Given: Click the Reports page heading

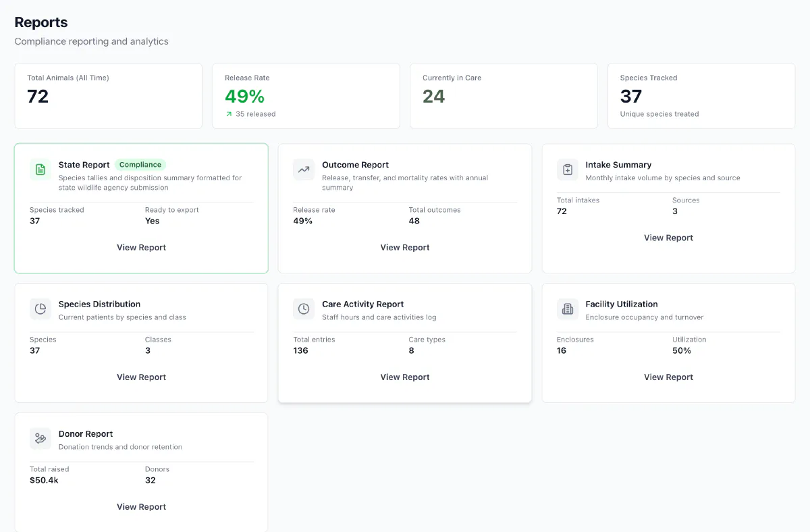Looking at the screenshot, I should click(41, 22).
